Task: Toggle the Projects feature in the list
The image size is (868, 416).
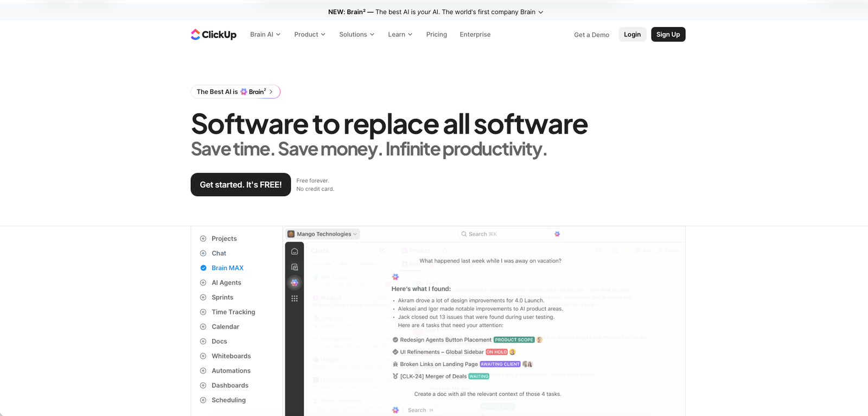Action: pyautogui.click(x=203, y=238)
